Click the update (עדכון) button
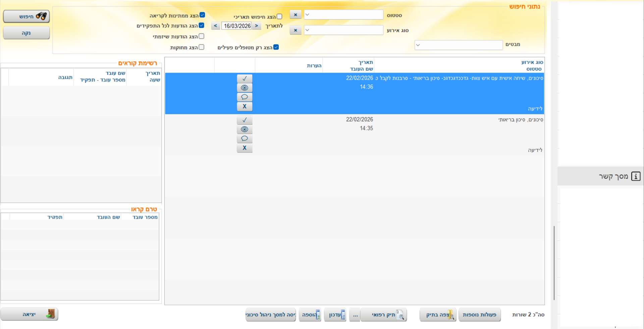 [x=335, y=315]
